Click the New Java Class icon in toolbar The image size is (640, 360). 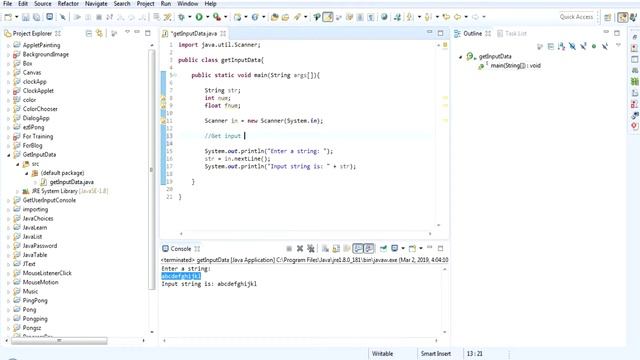[255, 17]
